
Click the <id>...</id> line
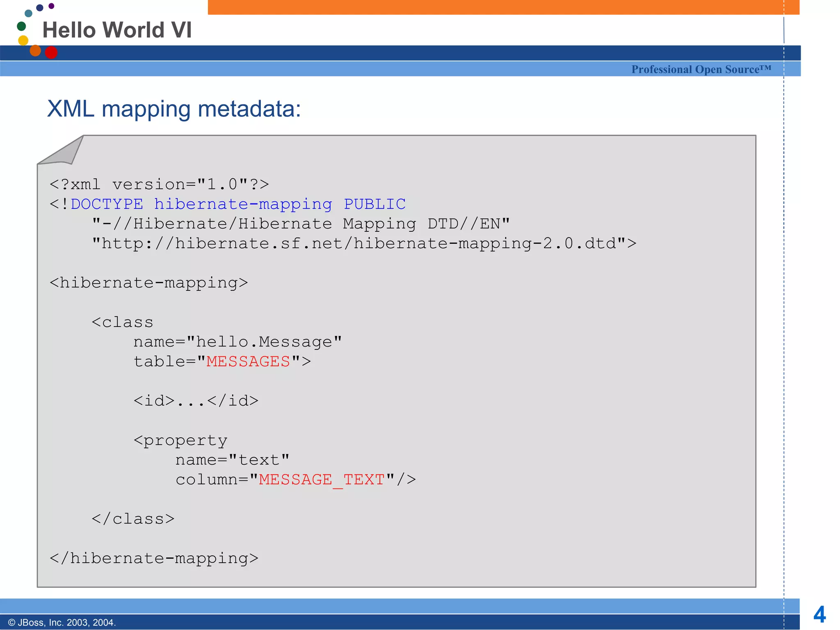(196, 401)
